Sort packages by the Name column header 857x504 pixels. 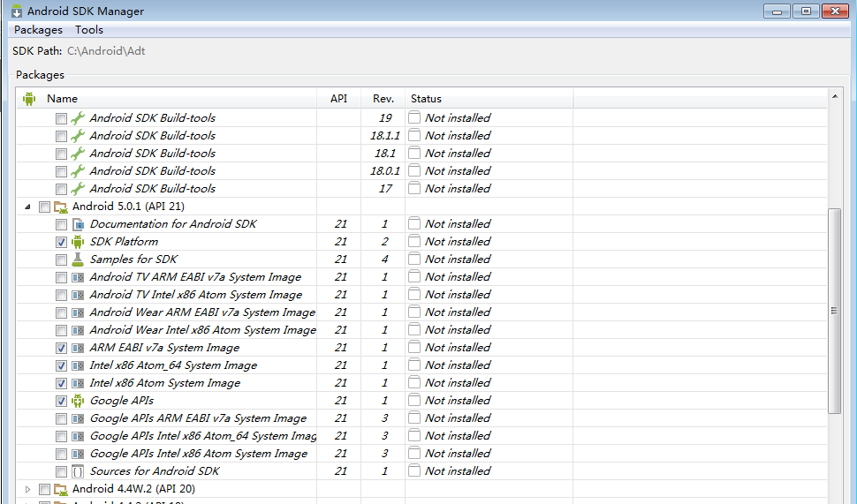click(x=62, y=99)
